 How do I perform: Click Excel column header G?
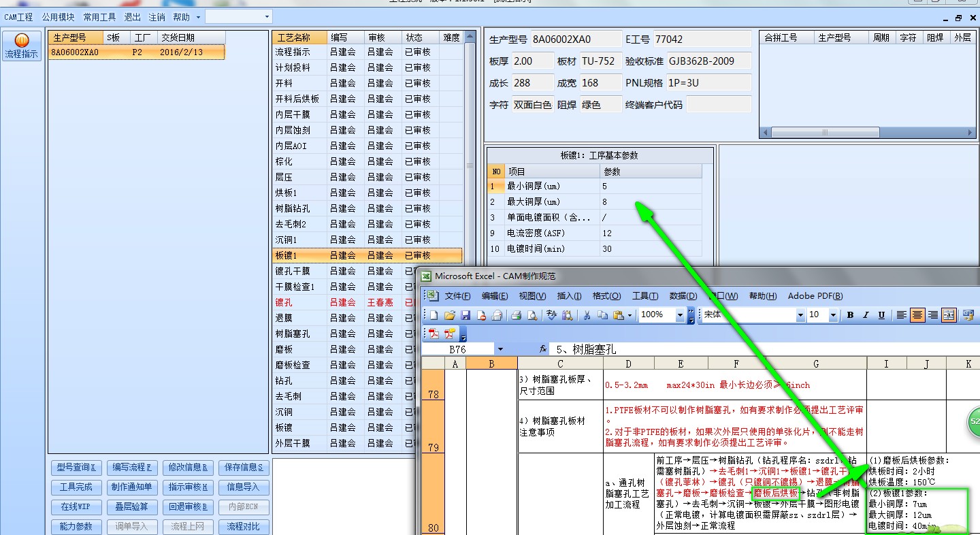coord(816,364)
